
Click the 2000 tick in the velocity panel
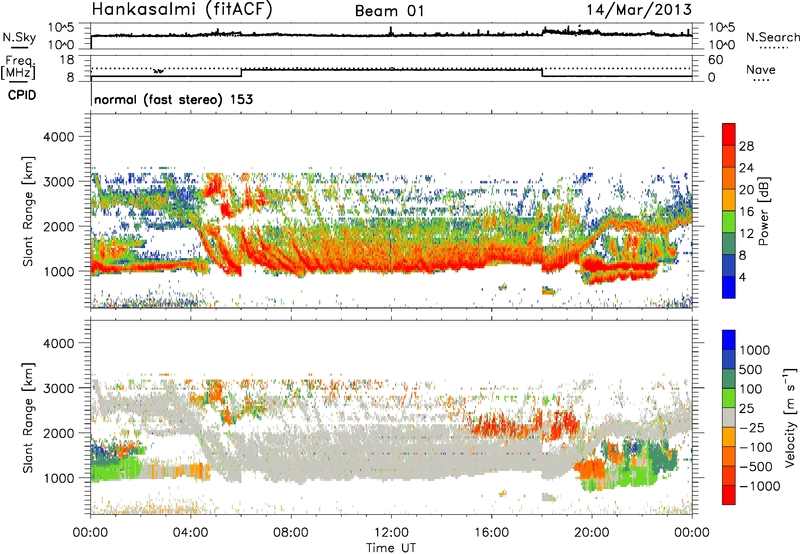pos(58,433)
